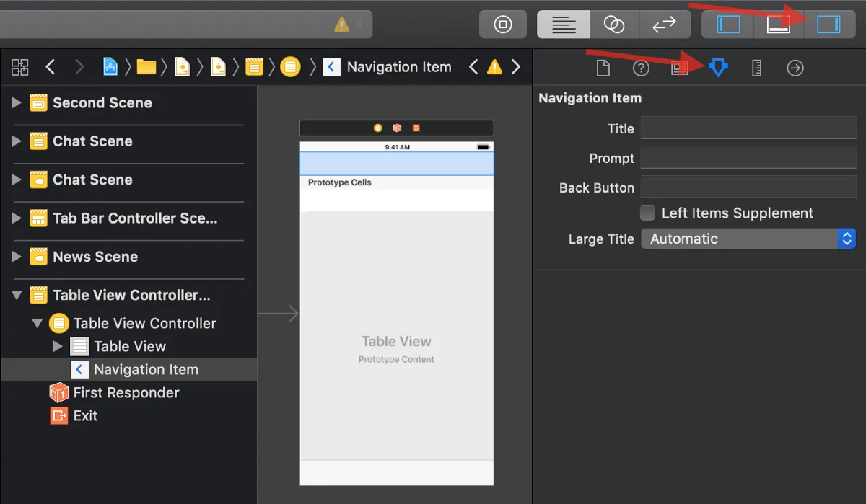Click the code snapshot stop button

pyautogui.click(x=503, y=25)
